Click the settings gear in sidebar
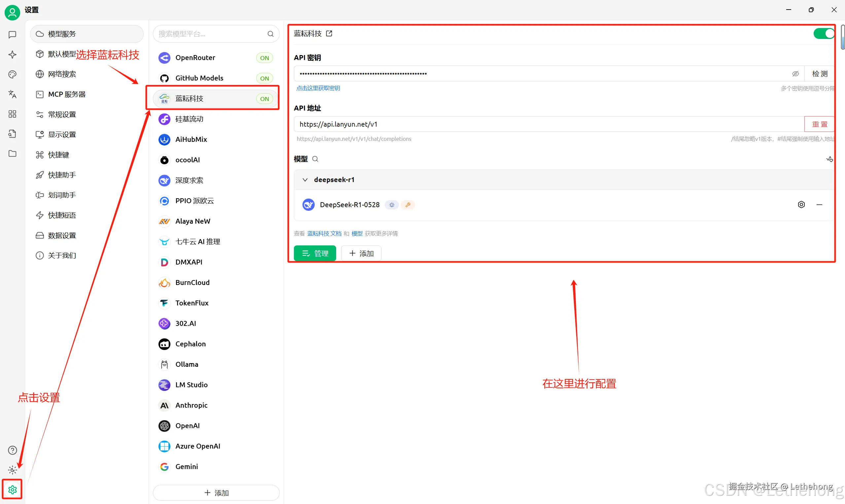845x504 pixels. click(13, 489)
